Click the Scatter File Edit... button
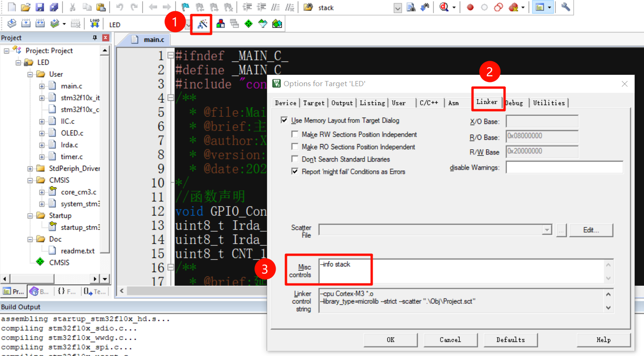644x356 pixels. [x=591, y=230]
